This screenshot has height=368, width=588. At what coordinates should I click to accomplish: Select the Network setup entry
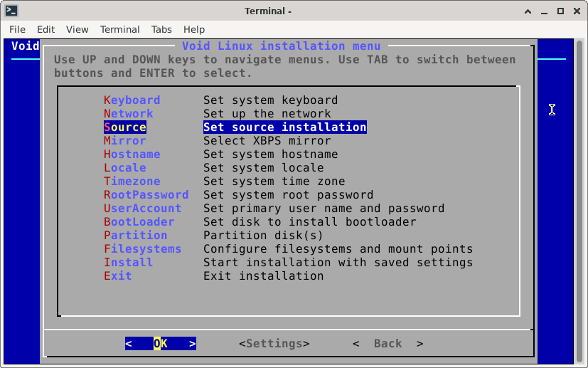[128, 114]
